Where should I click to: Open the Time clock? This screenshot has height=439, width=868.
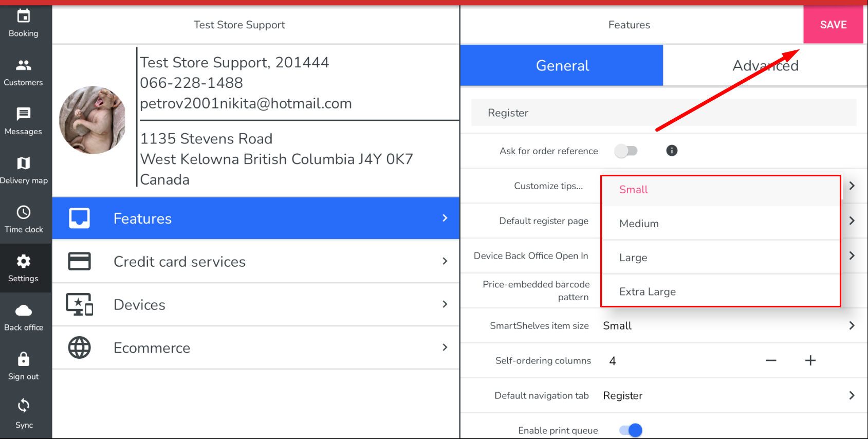coord(24,212)
